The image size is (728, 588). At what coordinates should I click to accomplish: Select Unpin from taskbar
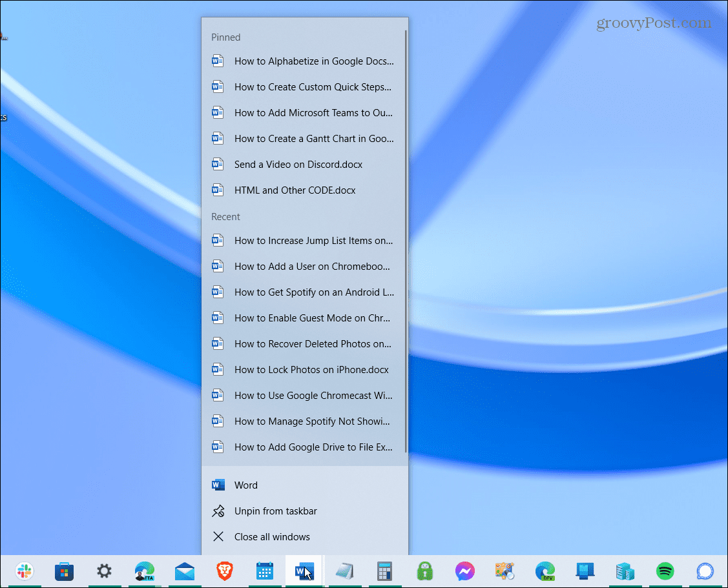(x=275, y=511)
